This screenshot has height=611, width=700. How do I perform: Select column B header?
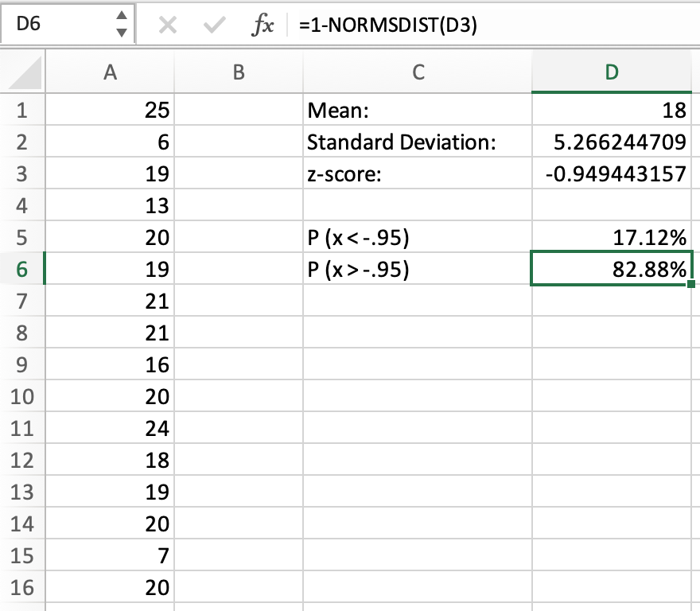pos(238,72)
